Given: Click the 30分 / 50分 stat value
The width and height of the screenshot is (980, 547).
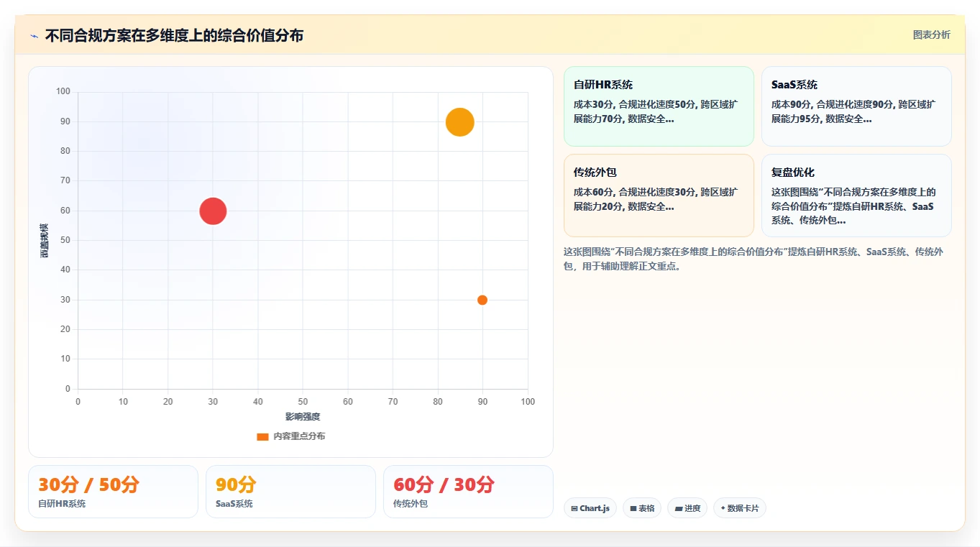Looking at the screenshot, I should coord(88,484).
